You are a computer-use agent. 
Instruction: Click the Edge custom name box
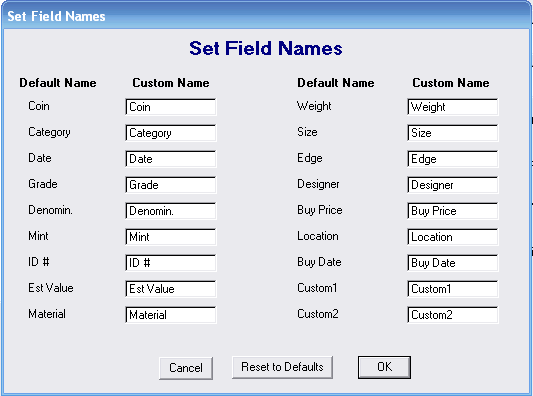pyautogui.click(x=453, y=159)
